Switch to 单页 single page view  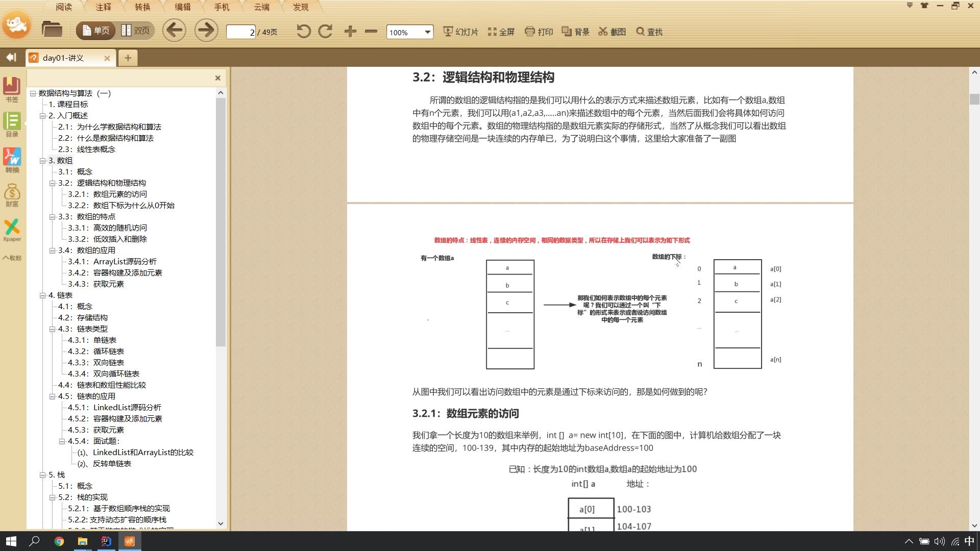click(95, 31)
